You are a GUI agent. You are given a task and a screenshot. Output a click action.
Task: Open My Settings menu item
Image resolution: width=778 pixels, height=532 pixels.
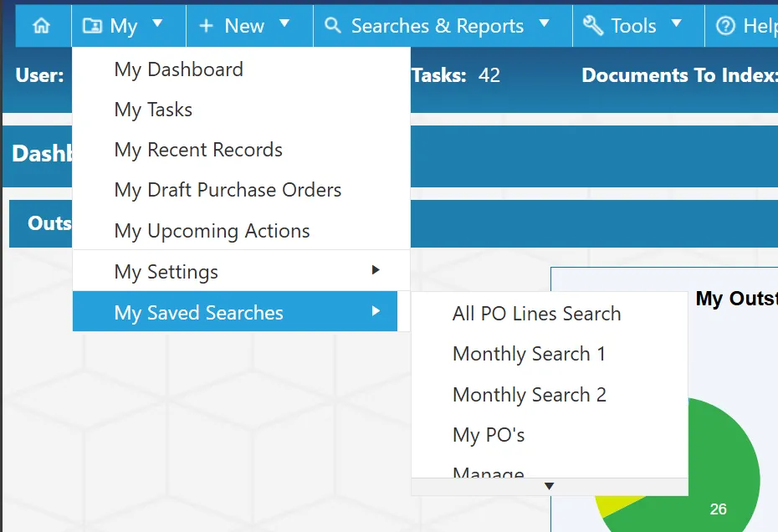coord(241,271)
